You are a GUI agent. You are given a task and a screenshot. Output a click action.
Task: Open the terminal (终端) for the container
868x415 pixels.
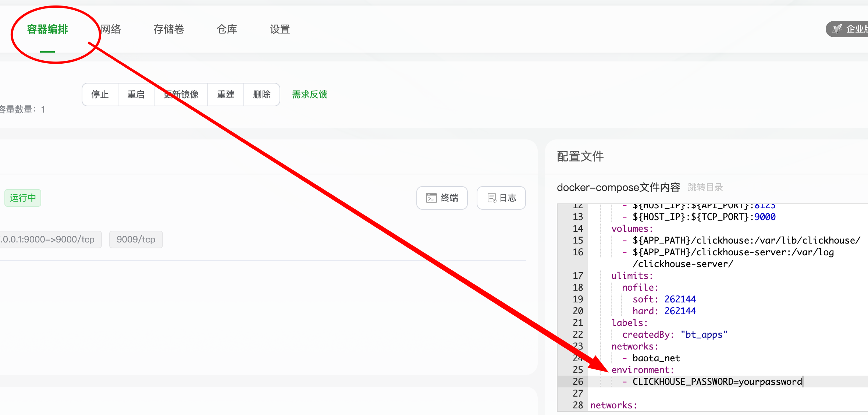click(442, 198)
